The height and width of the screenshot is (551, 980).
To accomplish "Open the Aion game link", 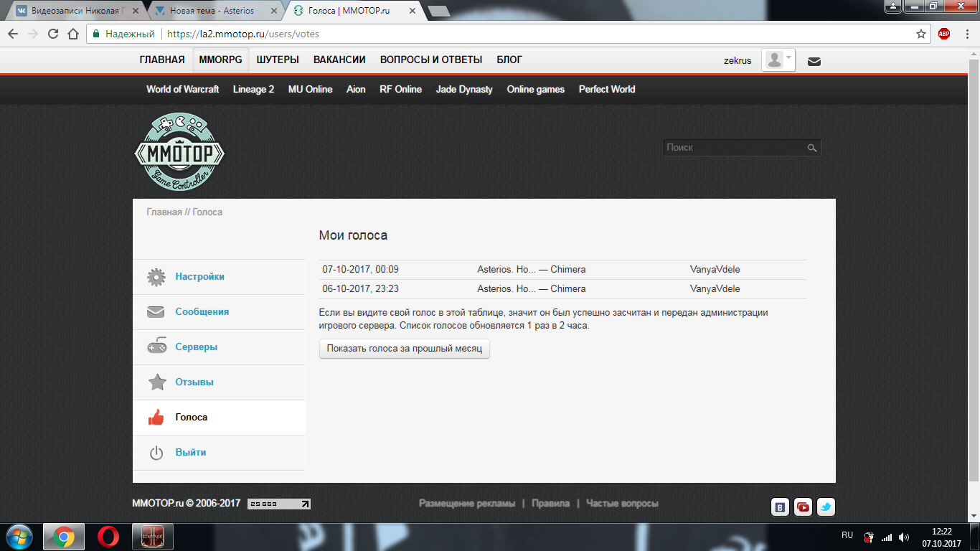I will pyautogui.click(x=356, y=90).
